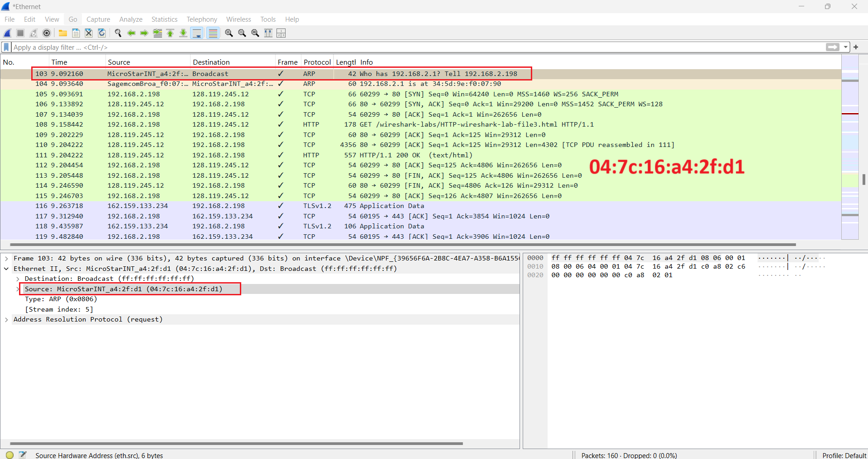Open display filter history dropdown arrow
The width and height of the screenshot is (868, 459).
pyautogui.click(x=845, y=47)
